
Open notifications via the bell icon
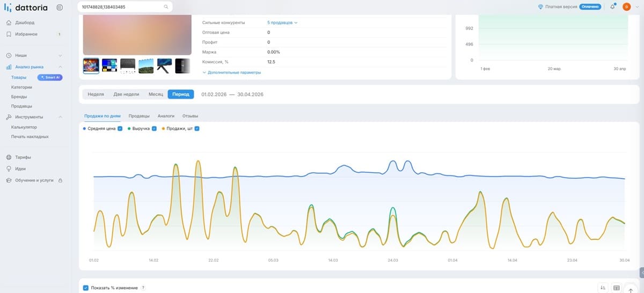(612, 7)
